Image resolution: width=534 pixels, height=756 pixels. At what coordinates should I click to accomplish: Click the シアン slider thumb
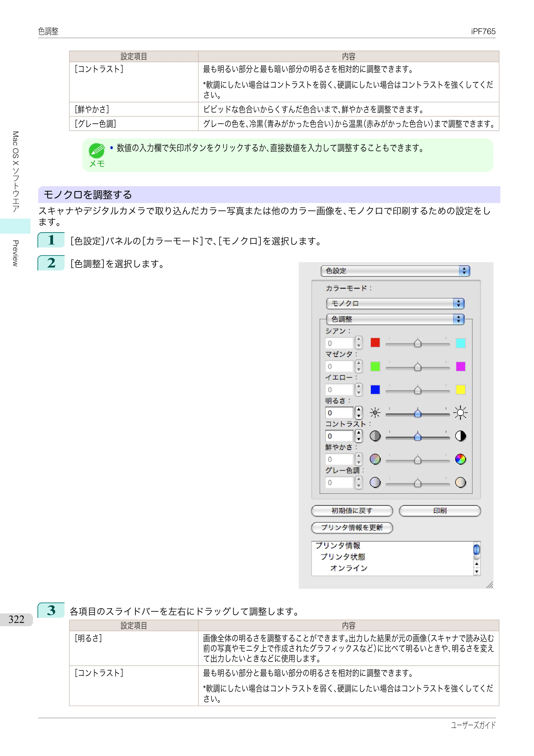click(x=417, y=343)
